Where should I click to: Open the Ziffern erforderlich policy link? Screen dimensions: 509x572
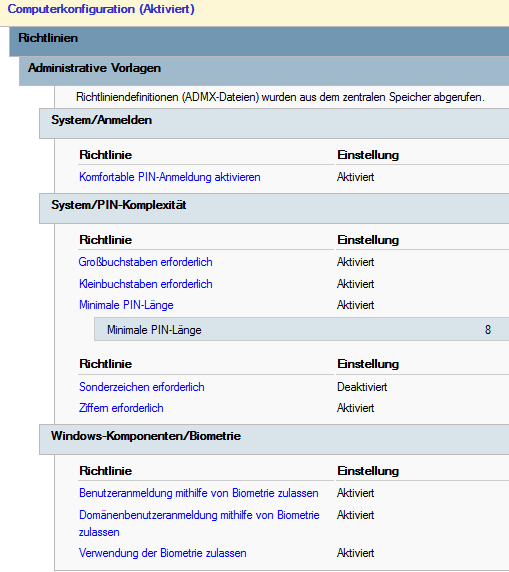coord(121,408)
